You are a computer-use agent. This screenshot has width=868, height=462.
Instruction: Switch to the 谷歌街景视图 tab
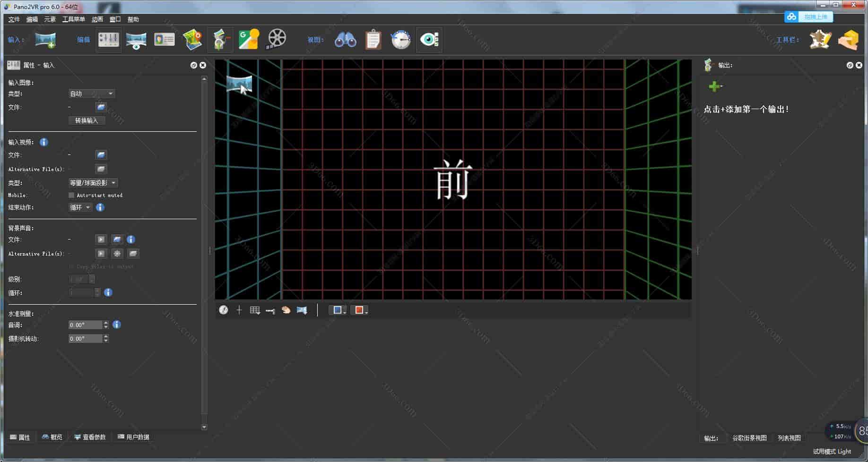click(x=750, y=438)
